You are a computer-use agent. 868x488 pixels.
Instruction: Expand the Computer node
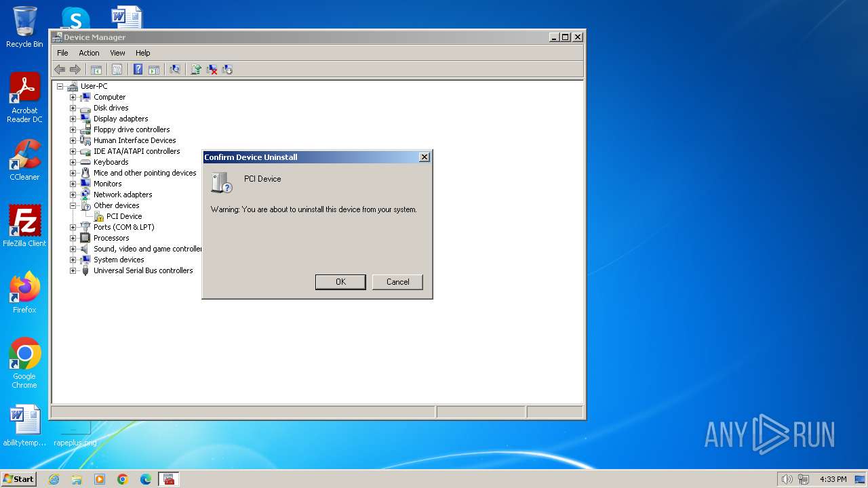[73, 97]
